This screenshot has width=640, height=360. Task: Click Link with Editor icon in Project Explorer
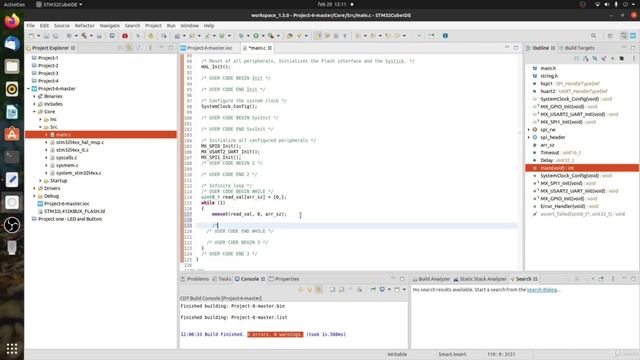(129, 48)
